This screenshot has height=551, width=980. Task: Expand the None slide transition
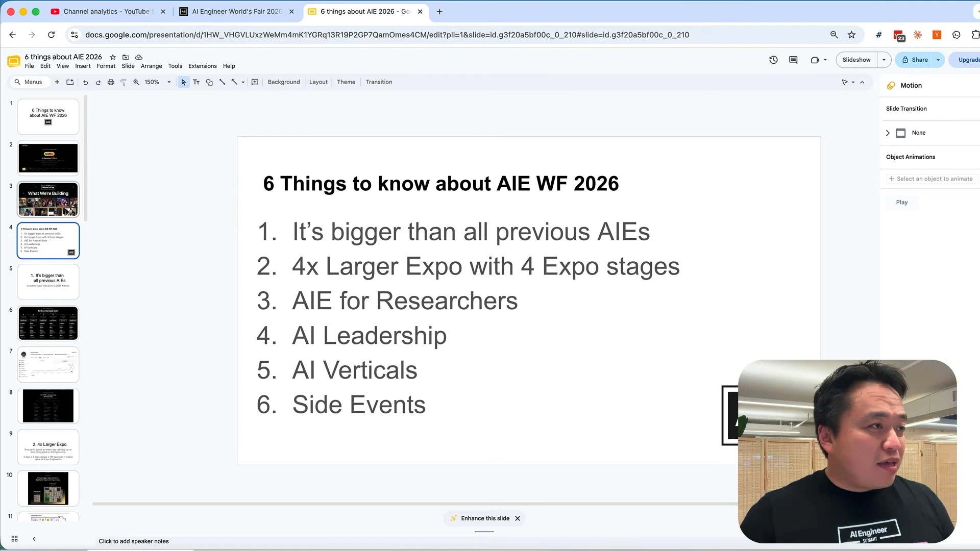click(888, 133)
